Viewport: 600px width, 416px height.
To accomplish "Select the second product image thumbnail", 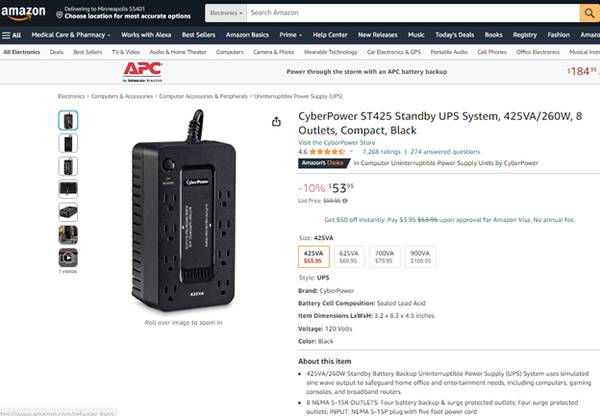I will (68, 143).
